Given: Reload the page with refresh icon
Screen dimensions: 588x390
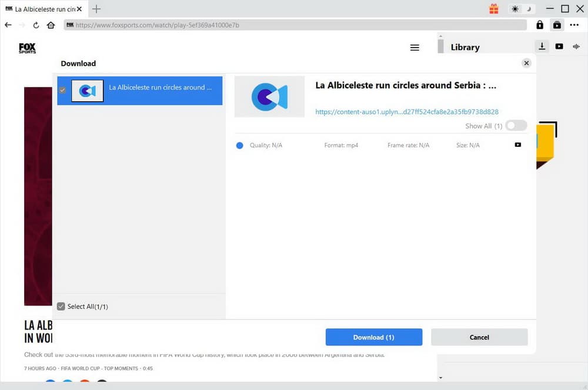Looking at the screenshot, I should [x=36, y=25].
